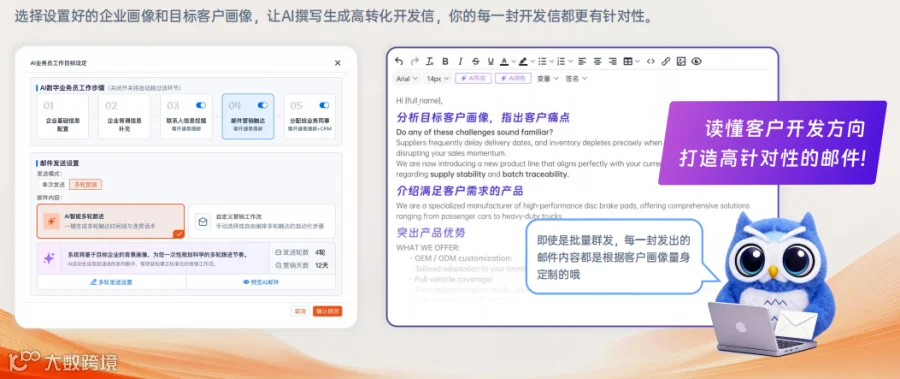Choose 多轮营销 send mode

86,185
